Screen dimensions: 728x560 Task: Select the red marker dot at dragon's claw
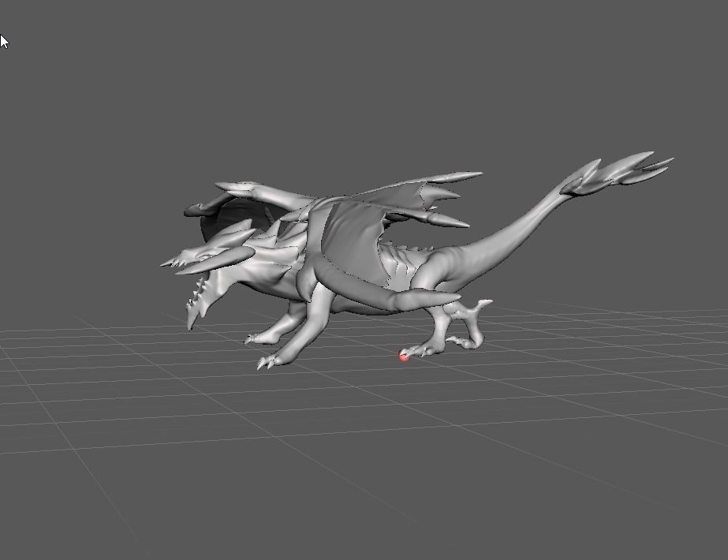[x=404, y=357]
